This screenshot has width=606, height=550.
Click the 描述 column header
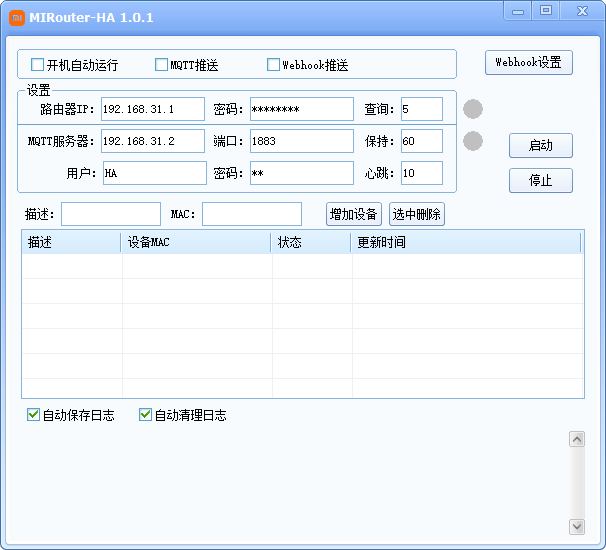coord(71,242)
